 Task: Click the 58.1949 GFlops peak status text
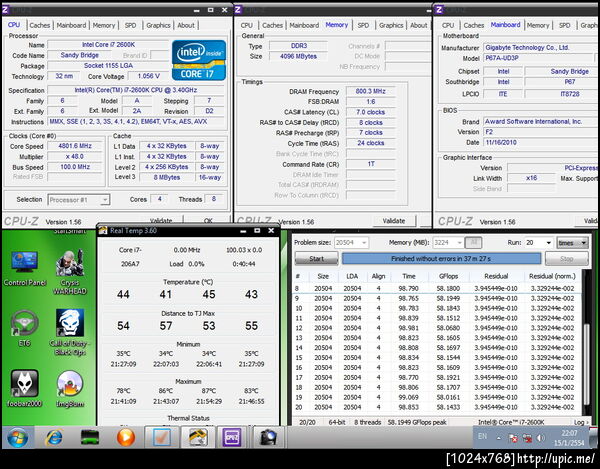pos(417,422)
